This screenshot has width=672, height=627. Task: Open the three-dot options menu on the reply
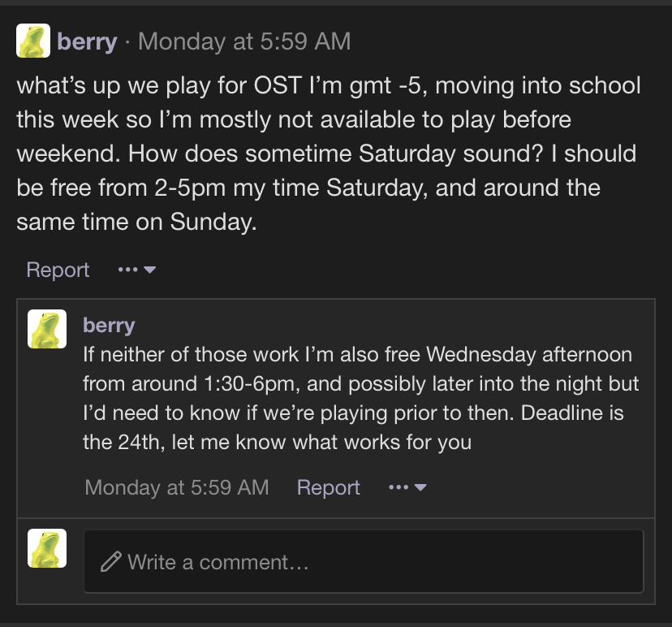pos(398,487)
